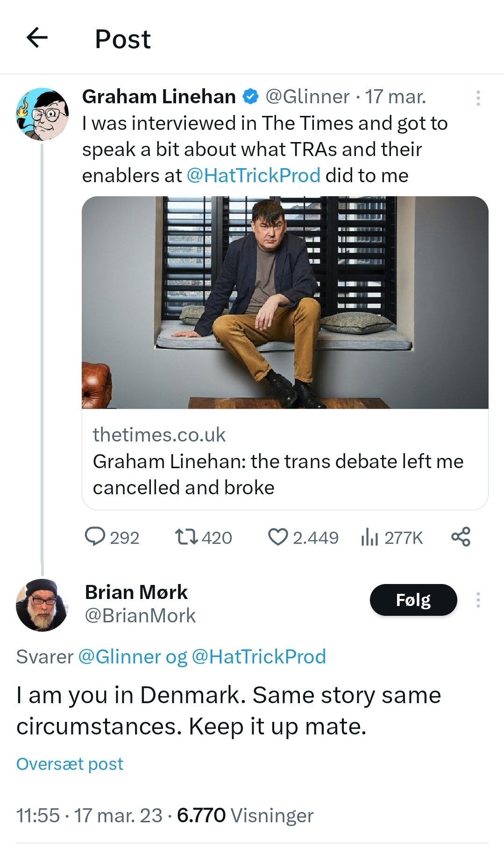Image resolution: width=504 pixels, height=848 pixels.
Task: Open more options for Brian Mørk's reply
Action: pyautogui.click(x=478, y=600)
